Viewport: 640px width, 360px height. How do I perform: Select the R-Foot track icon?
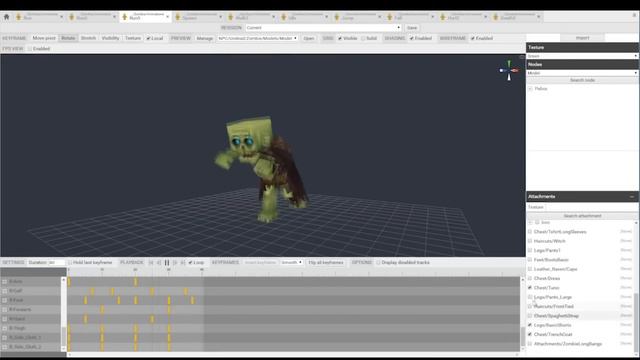(4, 300)
